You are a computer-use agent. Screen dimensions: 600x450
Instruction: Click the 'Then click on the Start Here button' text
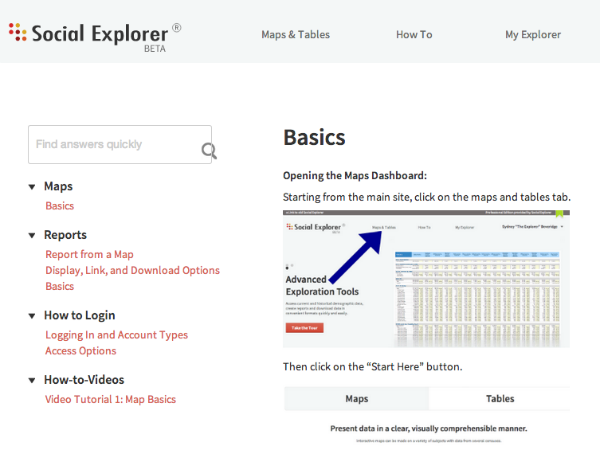(373, 367)
